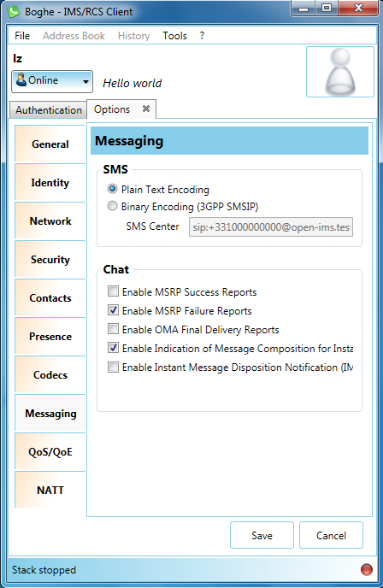Open the Online presence status dropdown

pyautogui.click(x=52, y=81)
